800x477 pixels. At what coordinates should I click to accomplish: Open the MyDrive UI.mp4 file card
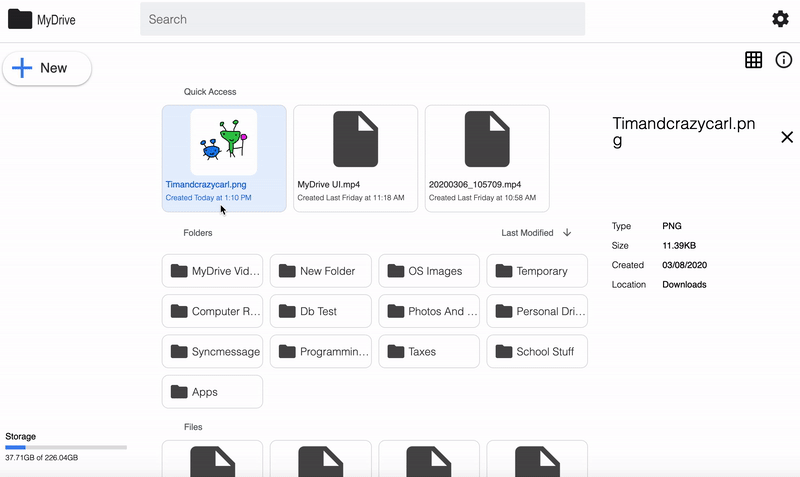click(356, 158)
